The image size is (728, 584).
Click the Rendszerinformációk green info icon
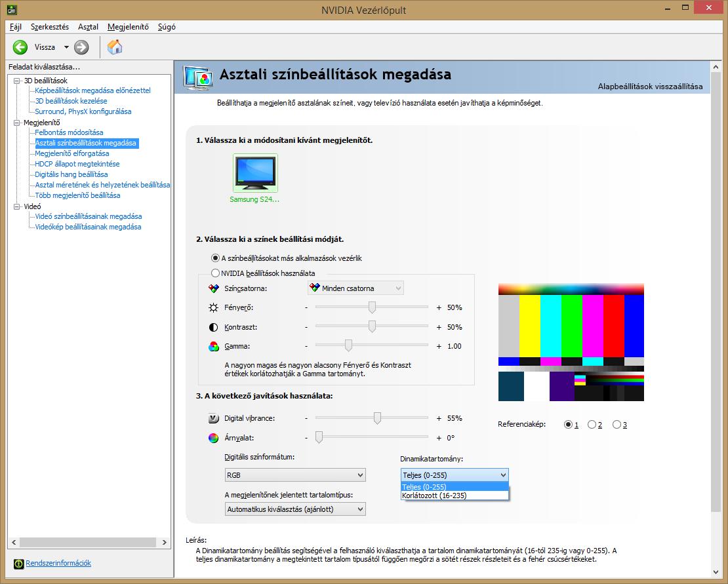point(18,564)
